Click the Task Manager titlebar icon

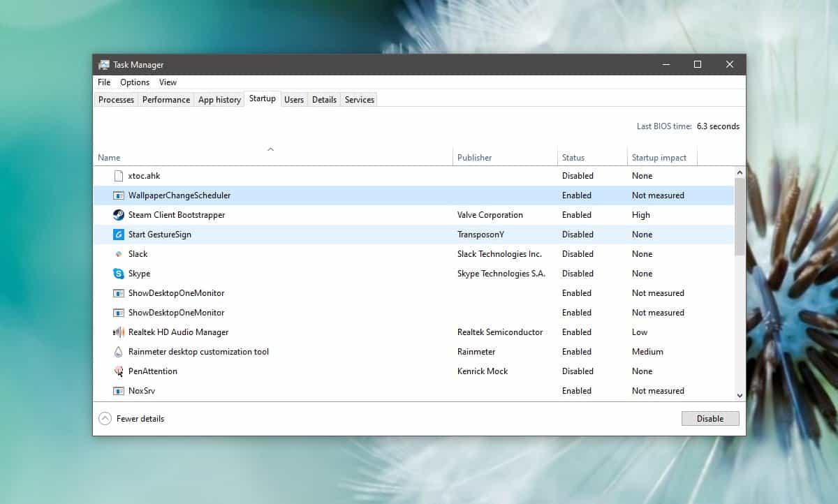[x=103, y=64]
